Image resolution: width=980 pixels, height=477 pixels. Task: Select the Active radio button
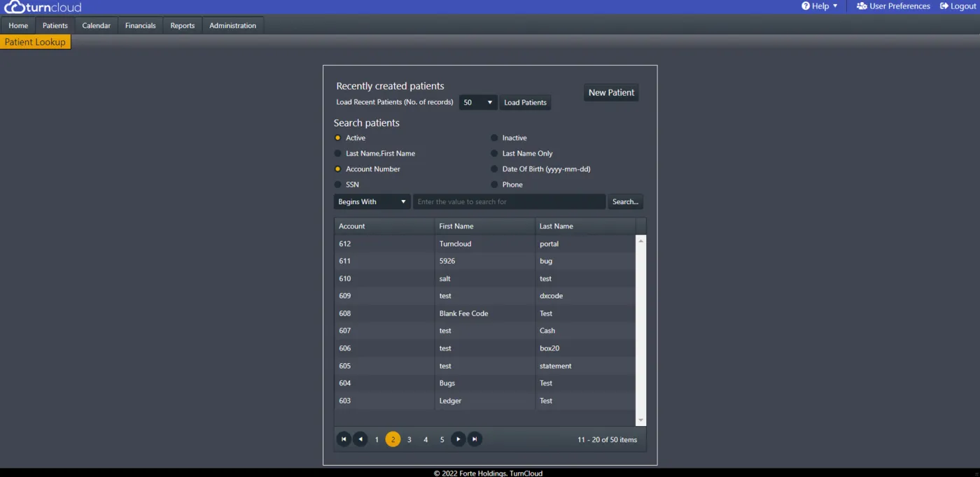coord(338,138)
